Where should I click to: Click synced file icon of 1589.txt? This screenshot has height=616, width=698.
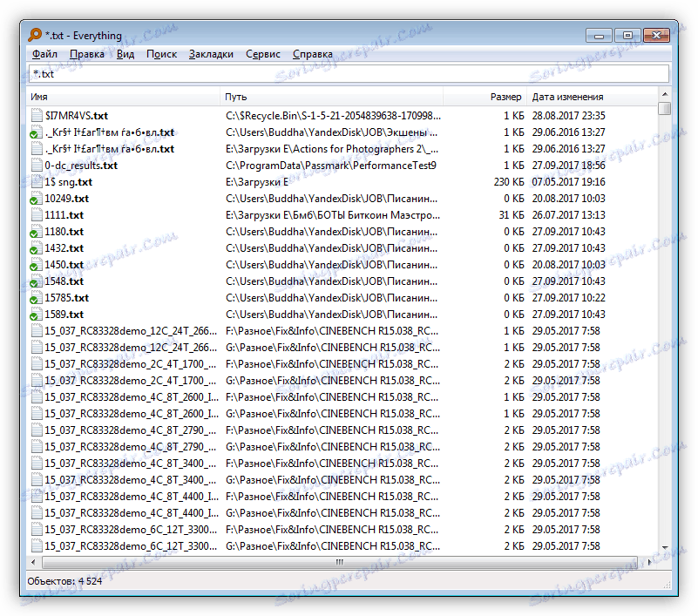pyautogui.click(x=35, y=315)
